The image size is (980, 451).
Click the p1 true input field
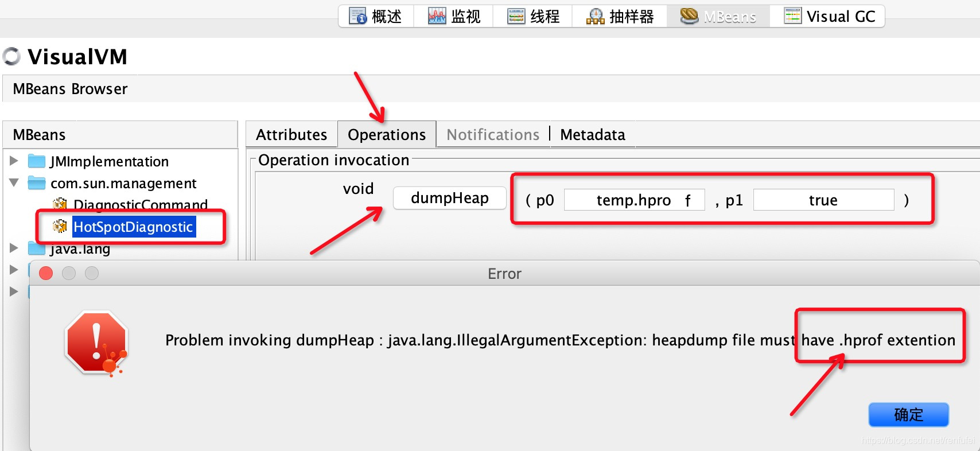tap(823, 200)
